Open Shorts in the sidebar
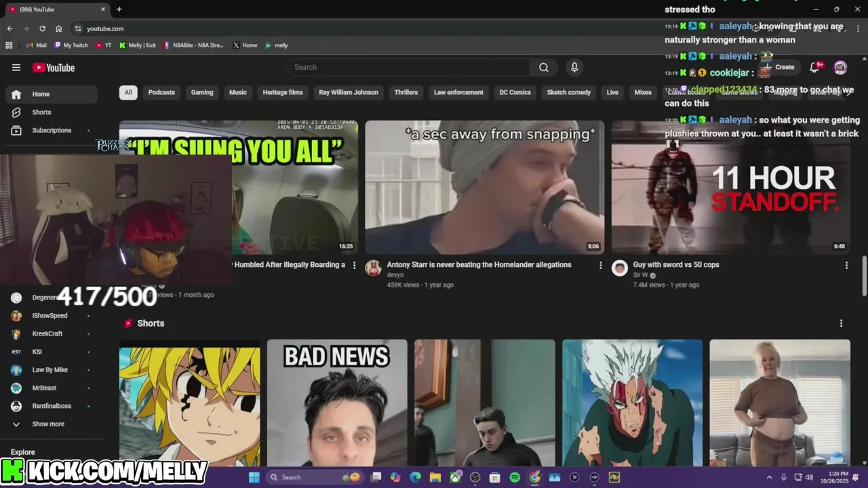Viewport: 868px width, 488px height. tap(52, 112)
